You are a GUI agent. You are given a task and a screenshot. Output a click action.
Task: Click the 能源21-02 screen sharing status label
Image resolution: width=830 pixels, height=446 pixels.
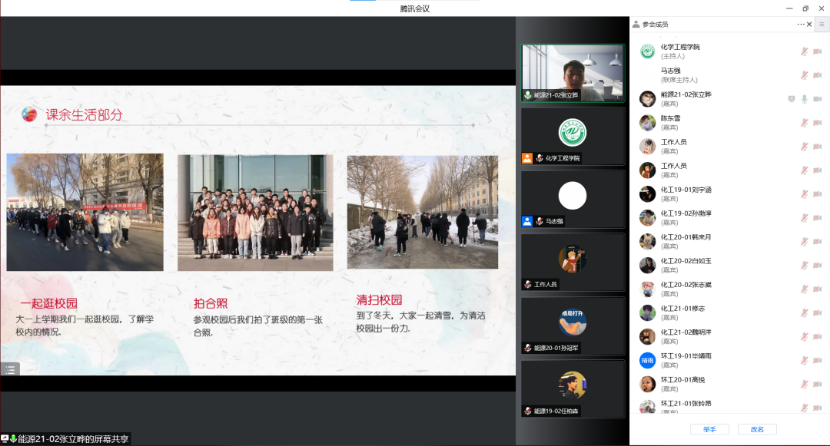tap(65, 439)
